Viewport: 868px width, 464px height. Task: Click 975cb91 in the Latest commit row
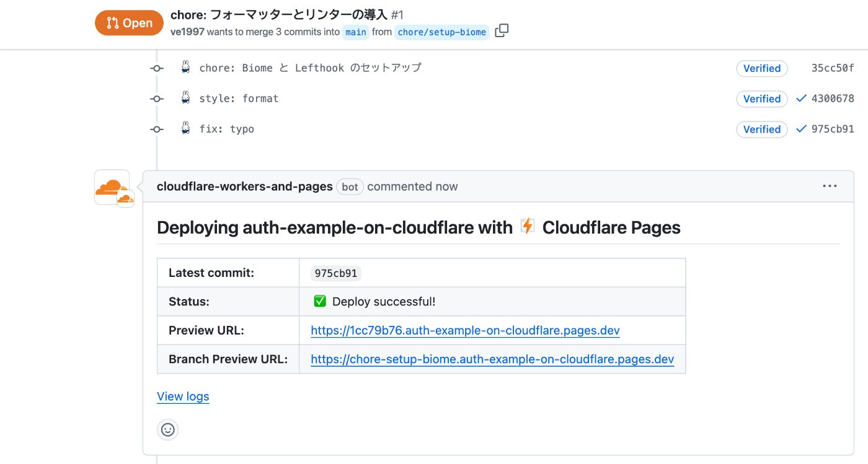[336, 273]
